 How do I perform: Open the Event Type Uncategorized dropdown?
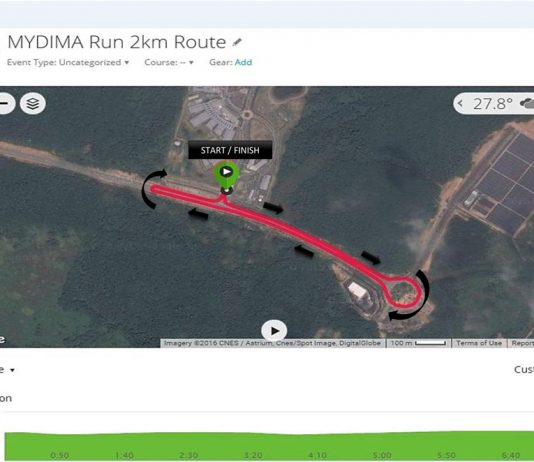pos(68,62)
